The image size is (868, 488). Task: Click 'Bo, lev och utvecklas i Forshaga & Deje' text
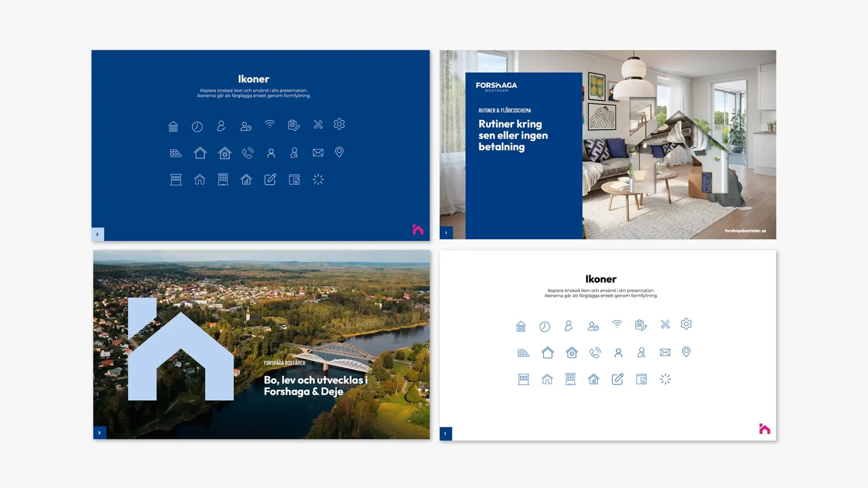tap(316, 386)
